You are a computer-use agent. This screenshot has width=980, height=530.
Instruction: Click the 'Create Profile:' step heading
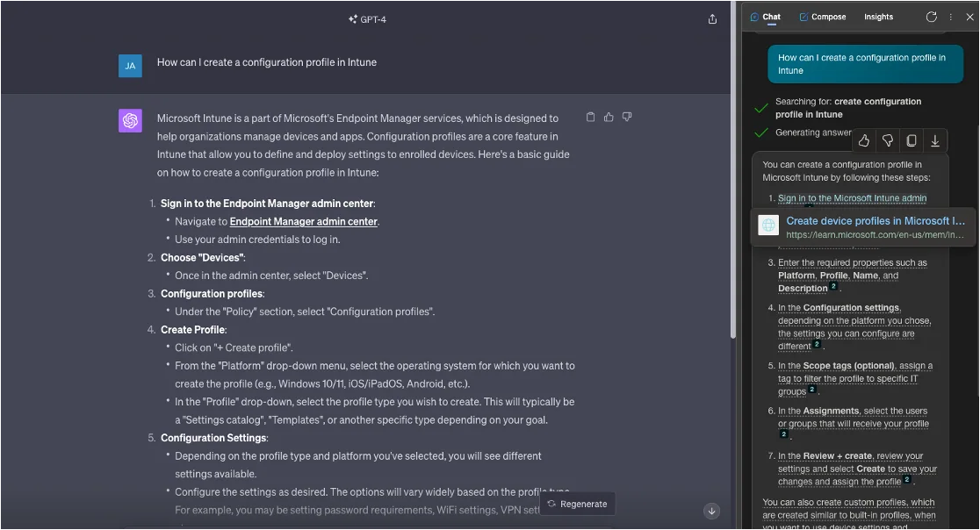(x=194, y=330)
